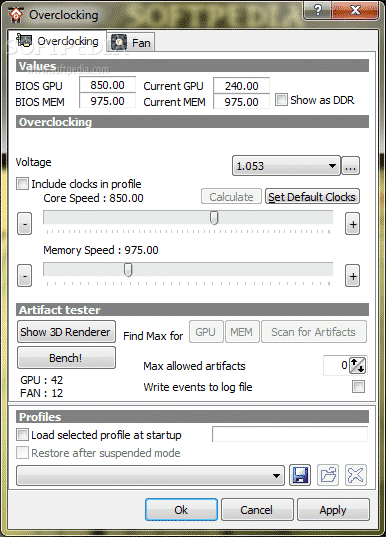The image size is (386, 537).
Task: Open a profile with the folder icon
Action: pyautogui.click(x=328, y=475)
